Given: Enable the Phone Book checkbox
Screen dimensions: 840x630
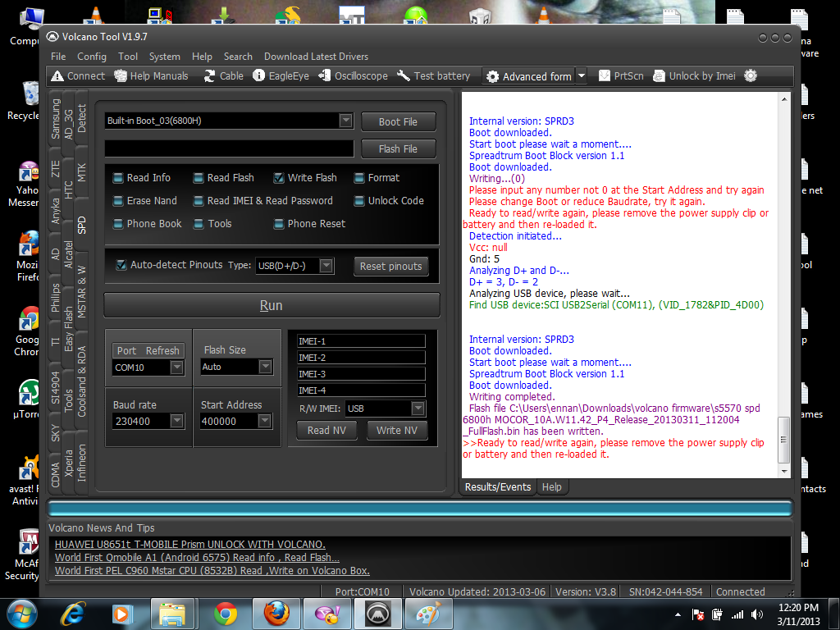Looking at the screenshot, I should [x=118, y=224].
